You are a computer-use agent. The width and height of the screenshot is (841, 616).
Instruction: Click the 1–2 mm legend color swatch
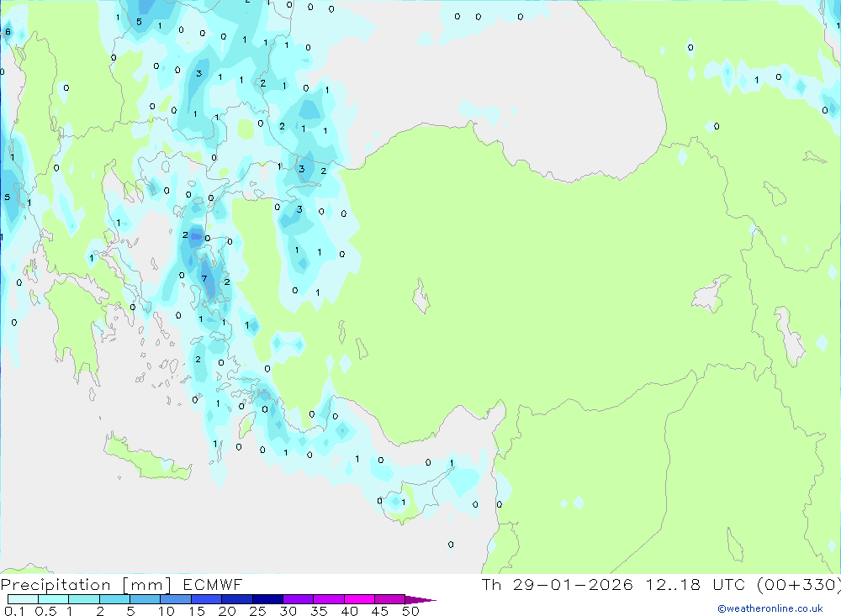(84, 599)
